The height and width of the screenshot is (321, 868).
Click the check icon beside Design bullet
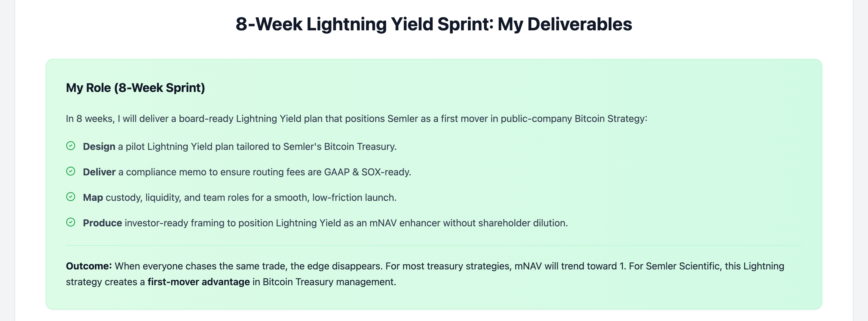70,146
